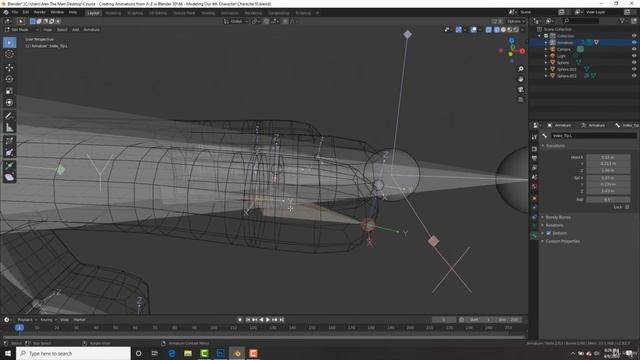Screen dimensions: 640x360
Task: Open the Edit Mode dropdown
Action: (22, 30)
